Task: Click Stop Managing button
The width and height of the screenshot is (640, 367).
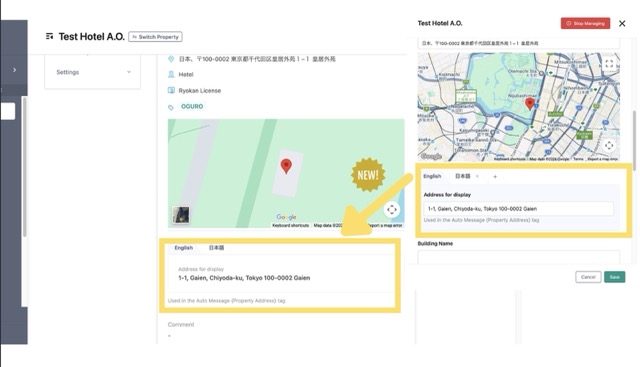Action: pyautogui.click(x=585, y=23)
